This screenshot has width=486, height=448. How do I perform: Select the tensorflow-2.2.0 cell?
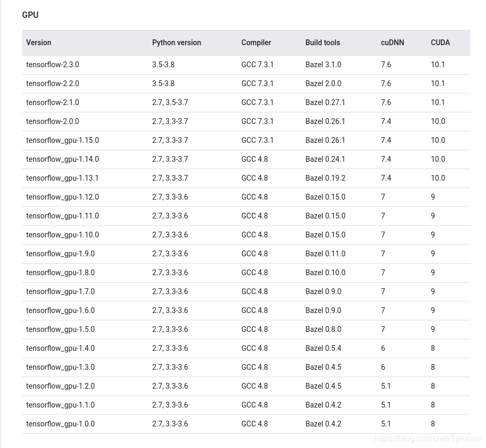click(x=52, y=84)
